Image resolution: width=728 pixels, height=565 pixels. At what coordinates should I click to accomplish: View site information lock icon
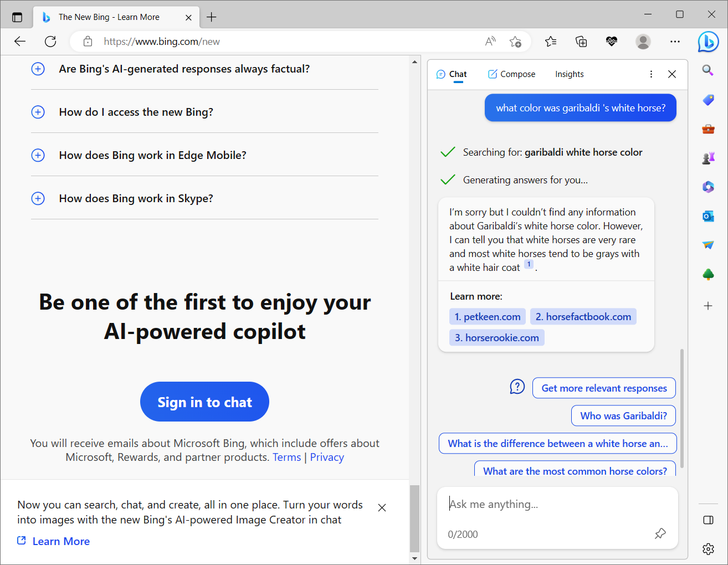click(x=88, y=42)
